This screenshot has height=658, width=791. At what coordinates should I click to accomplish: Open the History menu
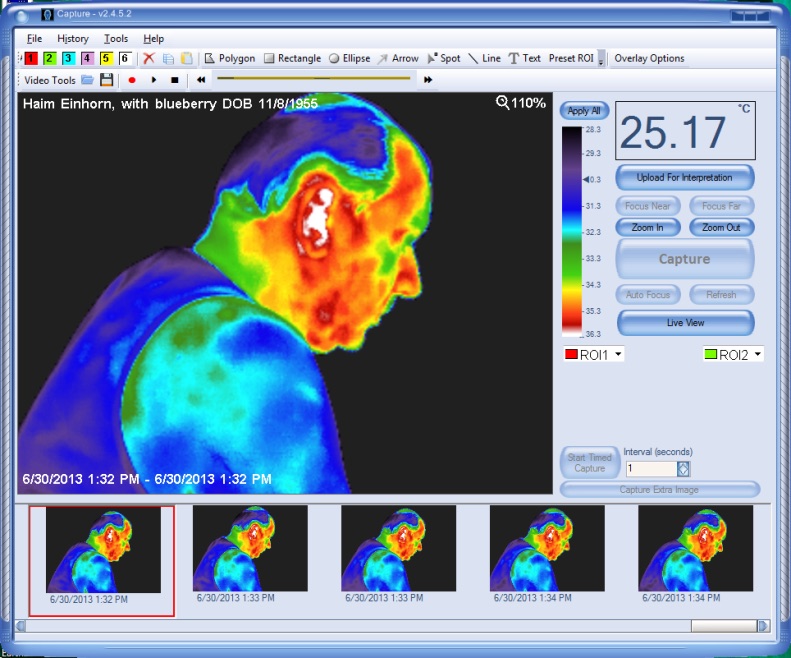73,38
